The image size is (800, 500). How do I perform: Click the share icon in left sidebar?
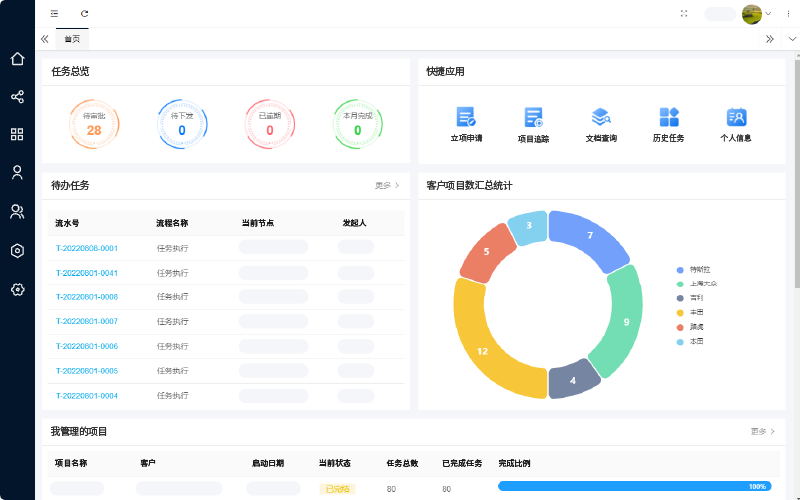pyautogui.click(x=17, y=97)
